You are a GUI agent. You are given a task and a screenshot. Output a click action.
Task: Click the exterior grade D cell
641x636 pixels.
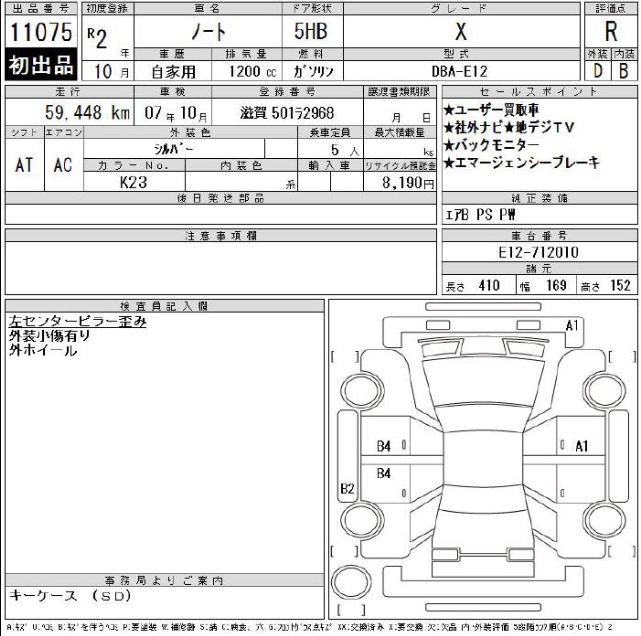point(598,71)
